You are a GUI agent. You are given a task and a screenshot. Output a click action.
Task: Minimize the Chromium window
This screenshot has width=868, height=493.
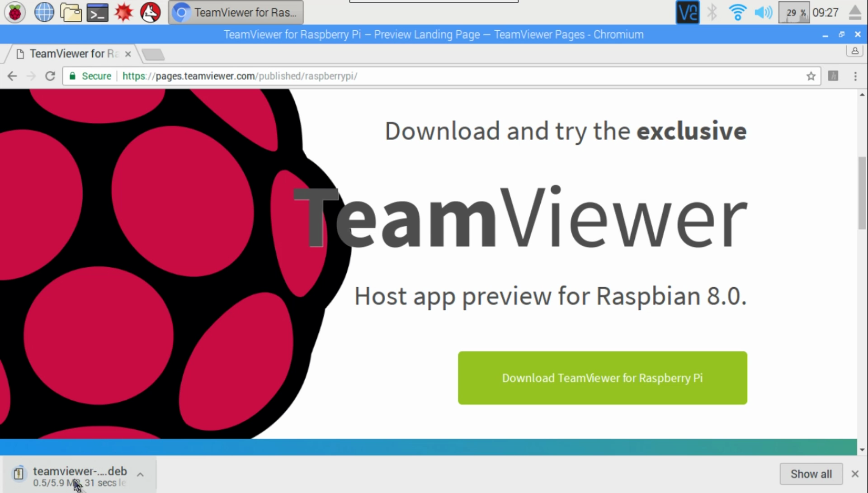click(825, 35)
